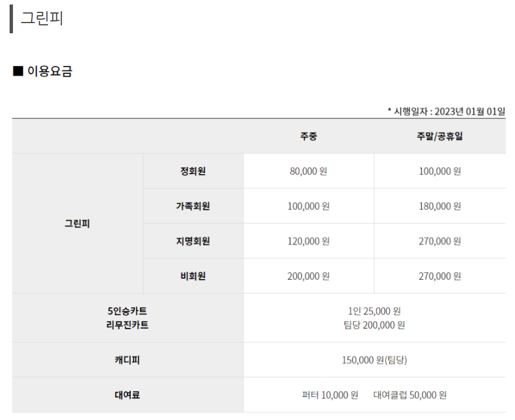Click the 그린피 page heading
This screenshot has width=515, height=420.
(42, 18)
